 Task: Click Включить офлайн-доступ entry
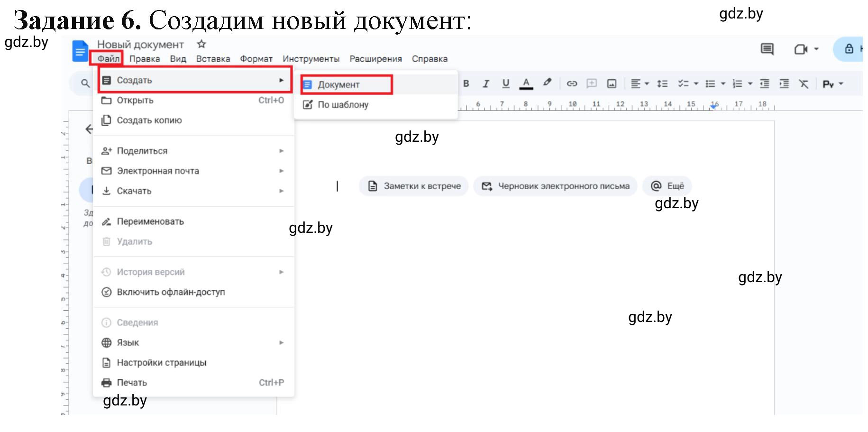point(194,292)
